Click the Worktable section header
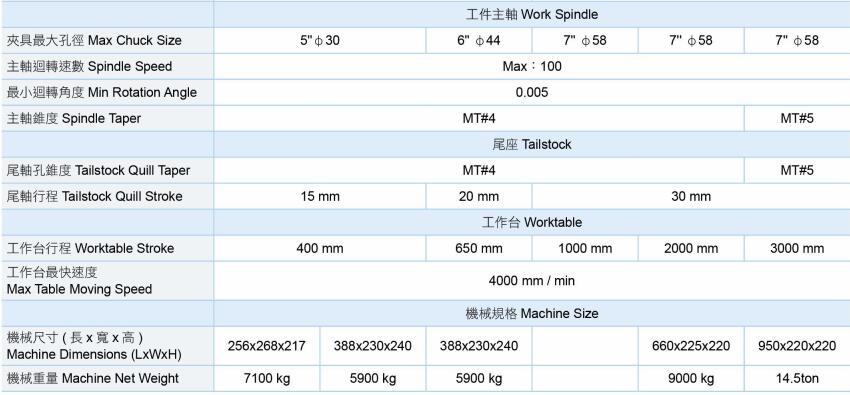This screenshot has width=850, height=395. click(532, 223)
